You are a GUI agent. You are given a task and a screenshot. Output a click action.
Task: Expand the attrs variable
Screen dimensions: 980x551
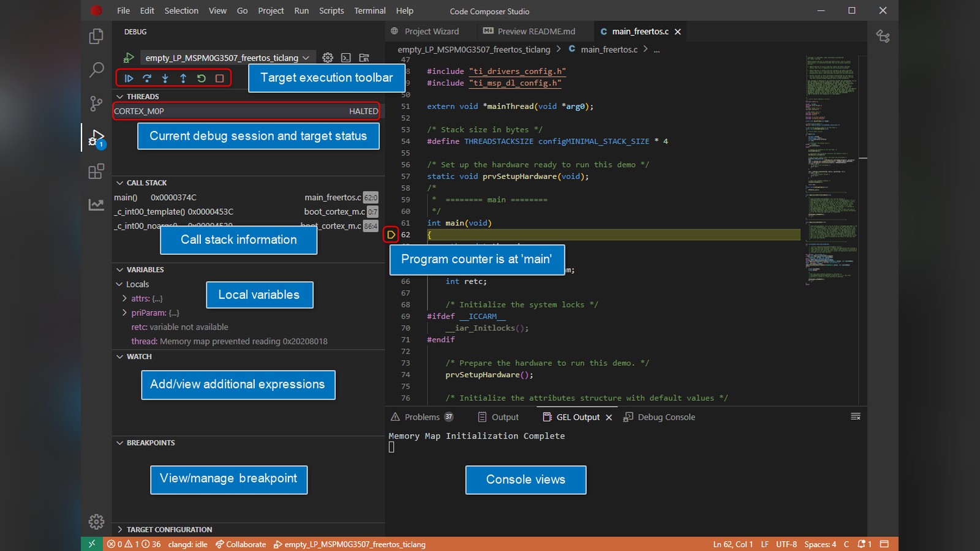[x=124, y=299]
